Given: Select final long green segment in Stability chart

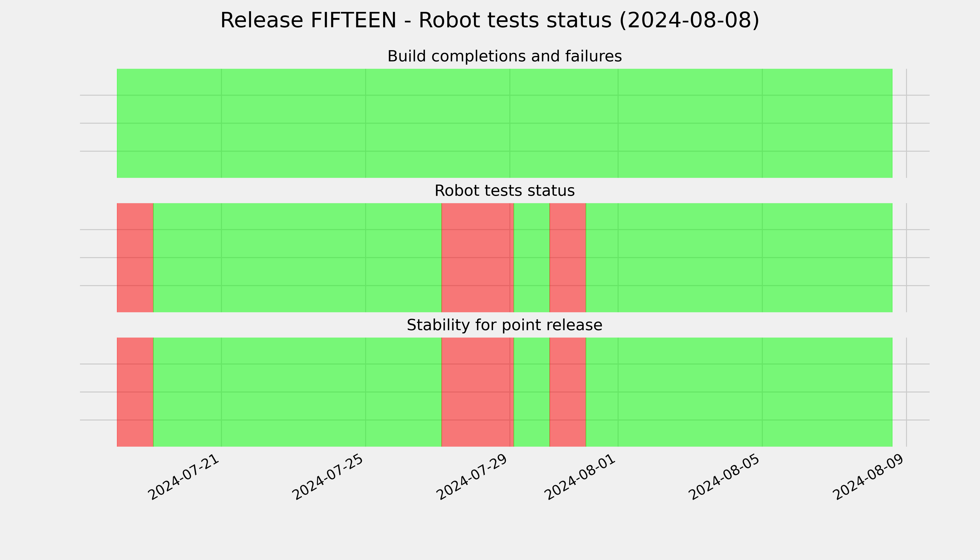Looking at the screenshot, I should (739, 392).
